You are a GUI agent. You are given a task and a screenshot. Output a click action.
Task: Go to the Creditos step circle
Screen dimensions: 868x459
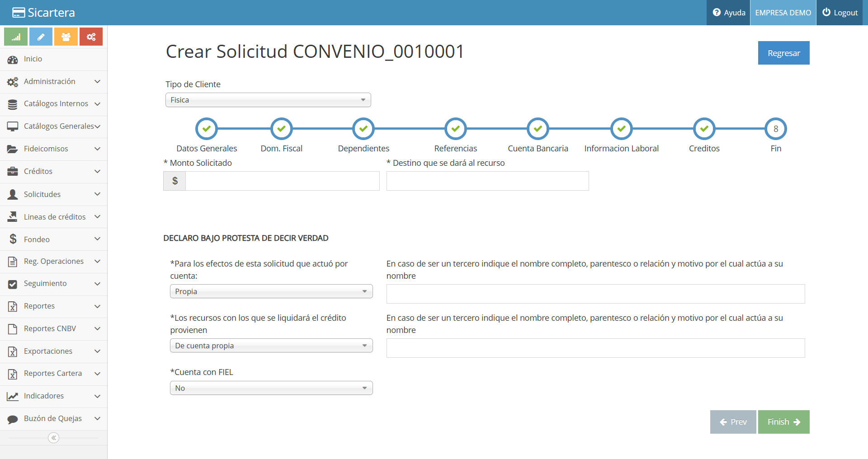tap(704, 129)
